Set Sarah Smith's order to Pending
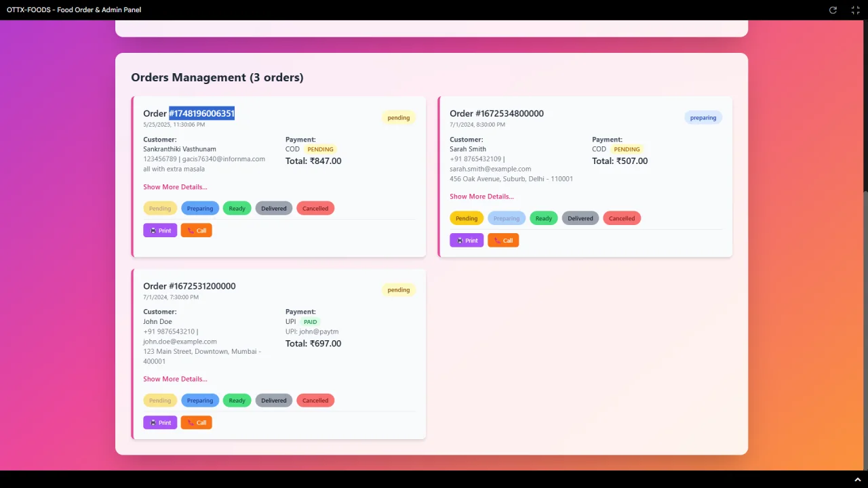This screenshot has height=488, width=868. coord(467,218)
